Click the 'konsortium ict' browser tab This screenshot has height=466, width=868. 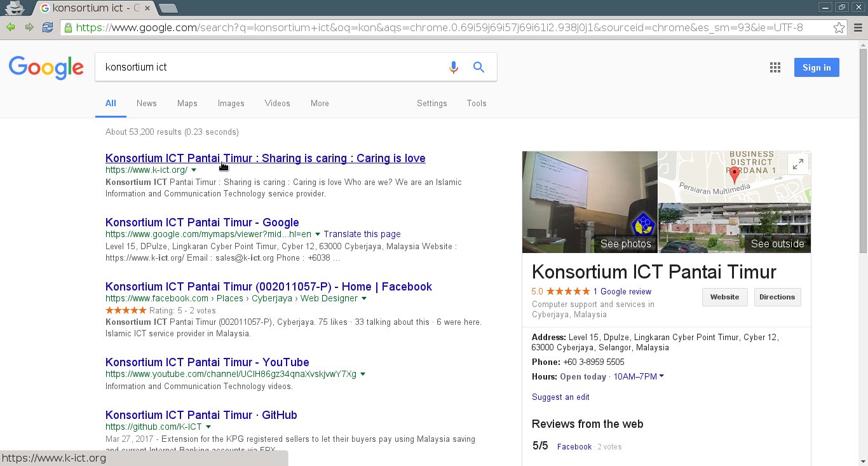94,8
